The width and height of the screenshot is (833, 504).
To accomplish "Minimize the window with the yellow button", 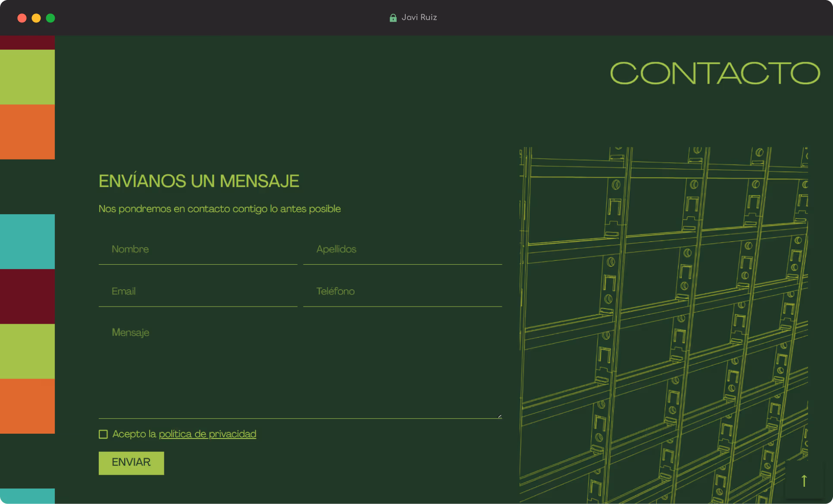I will tap(36, 18).
